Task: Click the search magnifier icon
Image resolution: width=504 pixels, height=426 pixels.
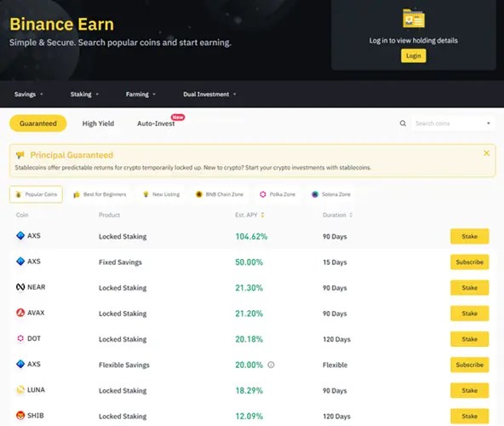Action: click(403, 124)
